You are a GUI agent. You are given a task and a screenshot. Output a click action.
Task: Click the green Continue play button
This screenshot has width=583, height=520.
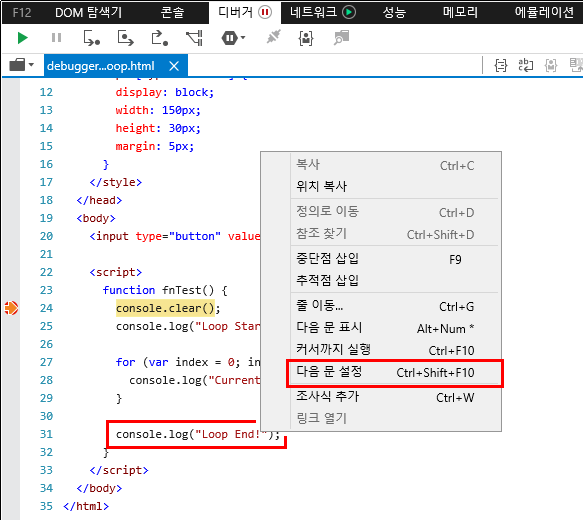coord(22,38)
